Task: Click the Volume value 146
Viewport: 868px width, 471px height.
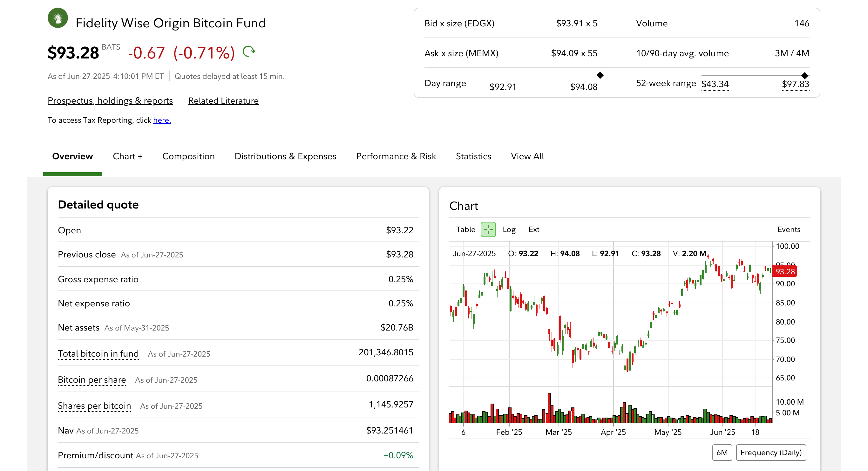Action: (x=802, y=23)
